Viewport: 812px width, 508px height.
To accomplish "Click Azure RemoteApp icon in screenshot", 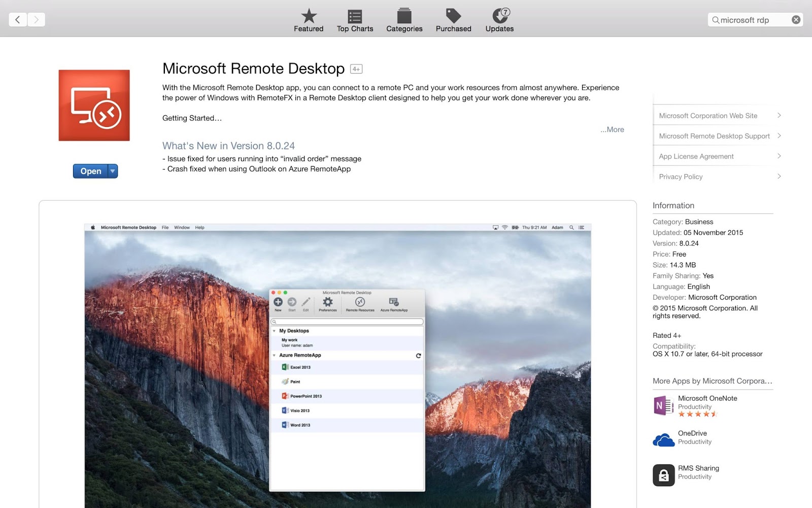I will coord(394,302).
